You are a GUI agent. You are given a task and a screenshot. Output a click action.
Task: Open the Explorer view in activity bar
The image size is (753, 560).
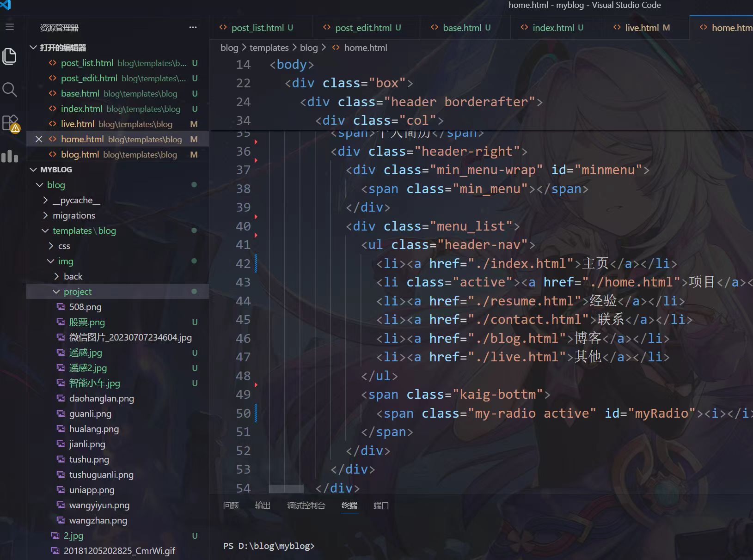tap(10, 56)
